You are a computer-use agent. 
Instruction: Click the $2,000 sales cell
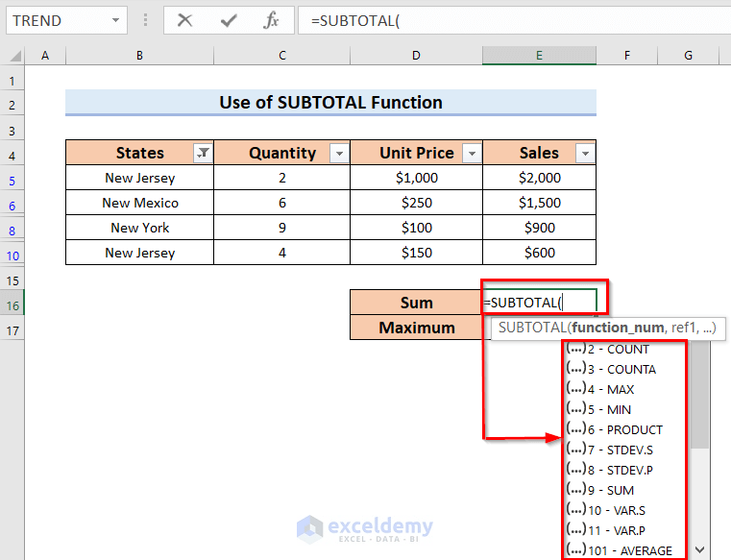point(540,177)
